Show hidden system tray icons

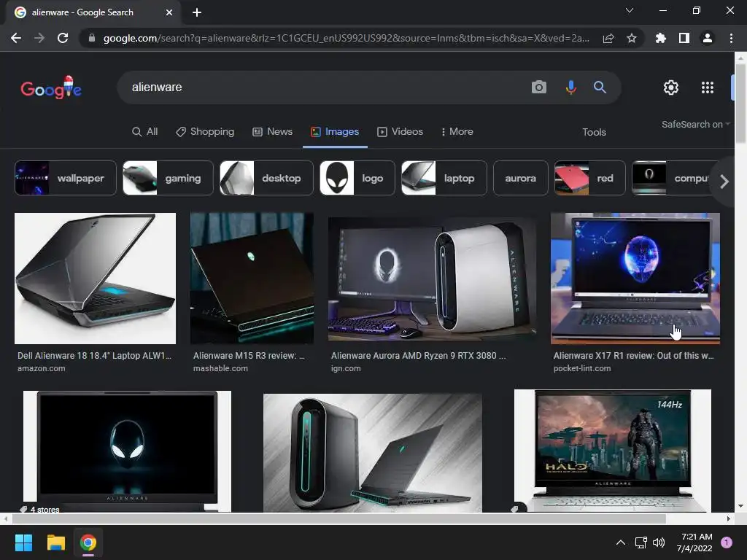[620, 542]
